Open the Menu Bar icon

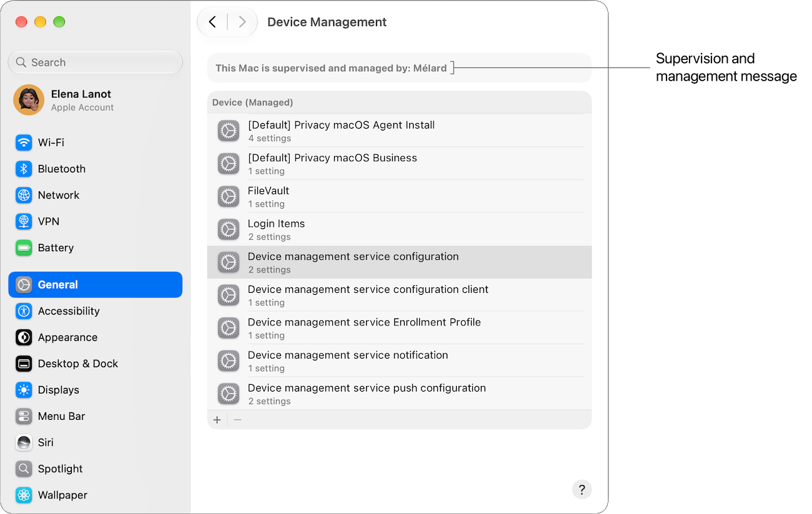[x=24, y=416]
